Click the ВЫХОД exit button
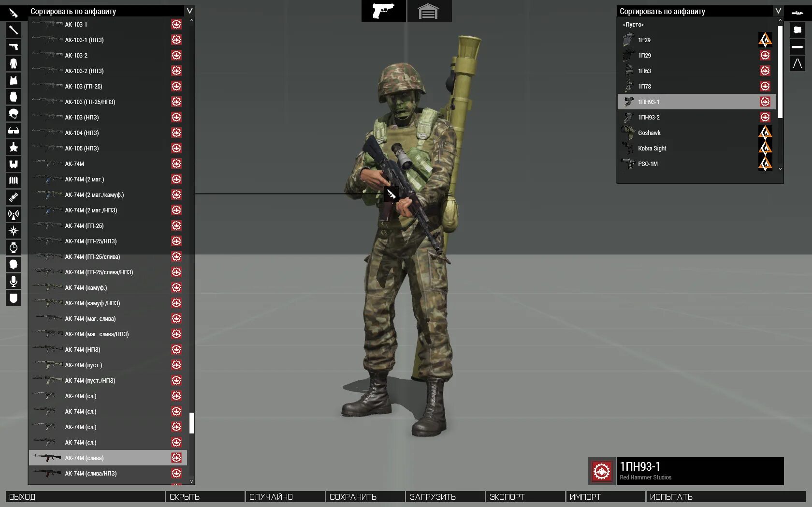812x507 pixels. coord(85,497)
